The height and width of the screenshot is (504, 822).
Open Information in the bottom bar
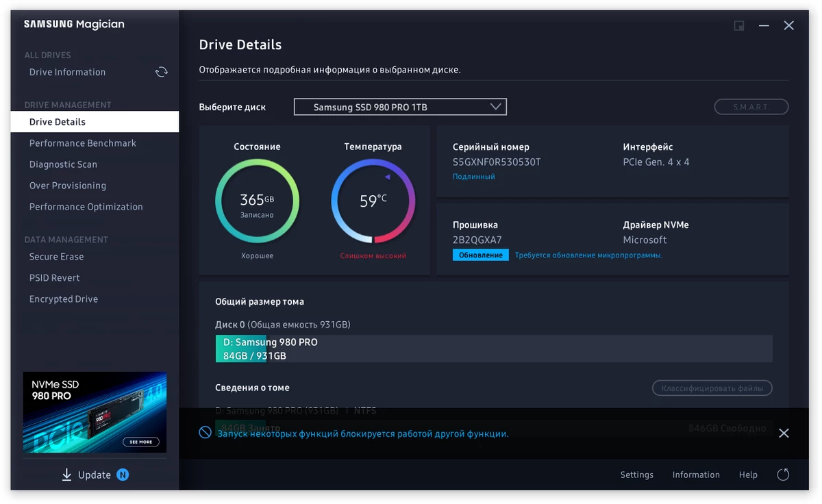coord(696,475)
